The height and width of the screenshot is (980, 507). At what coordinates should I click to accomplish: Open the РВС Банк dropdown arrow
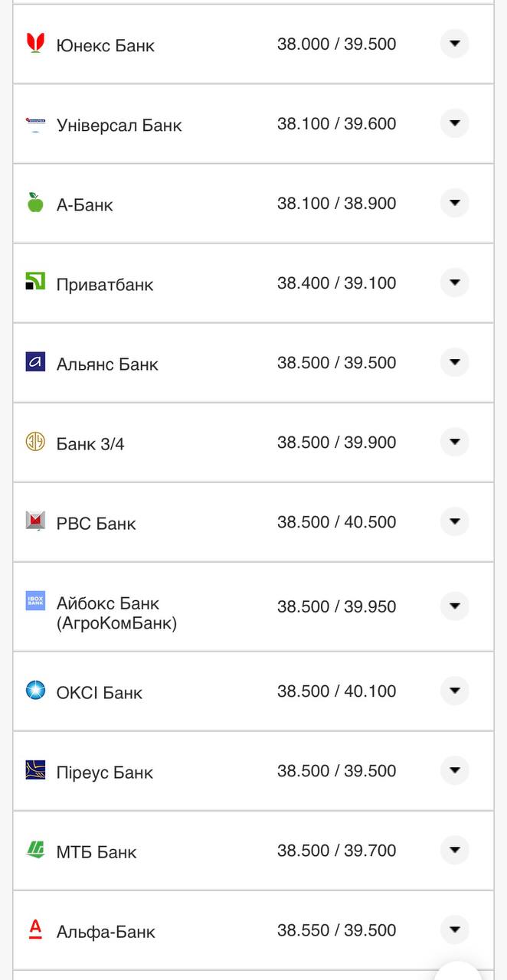point(454,521)
